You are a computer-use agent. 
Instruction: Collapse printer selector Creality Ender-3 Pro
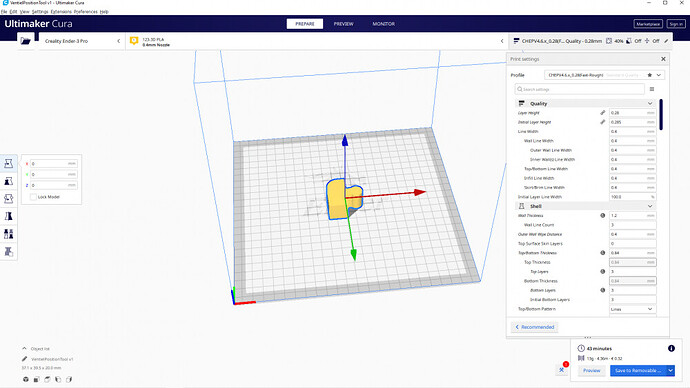(118, 41)
